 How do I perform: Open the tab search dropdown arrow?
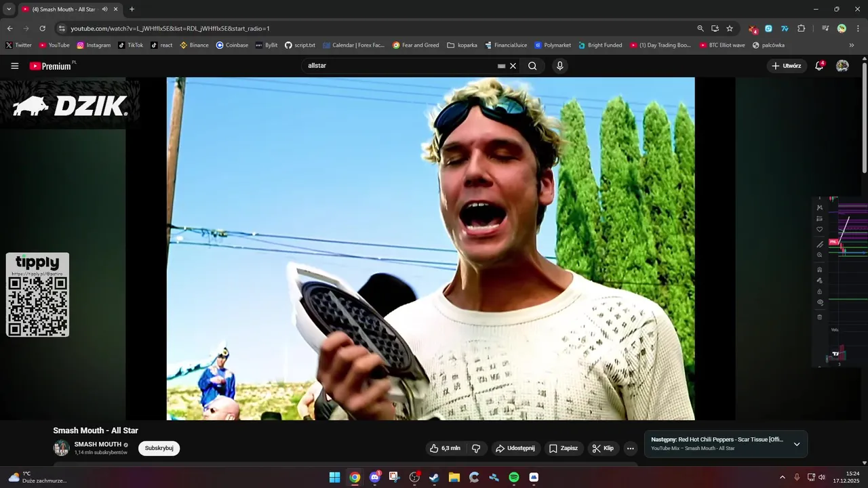[x=9, y=9]
